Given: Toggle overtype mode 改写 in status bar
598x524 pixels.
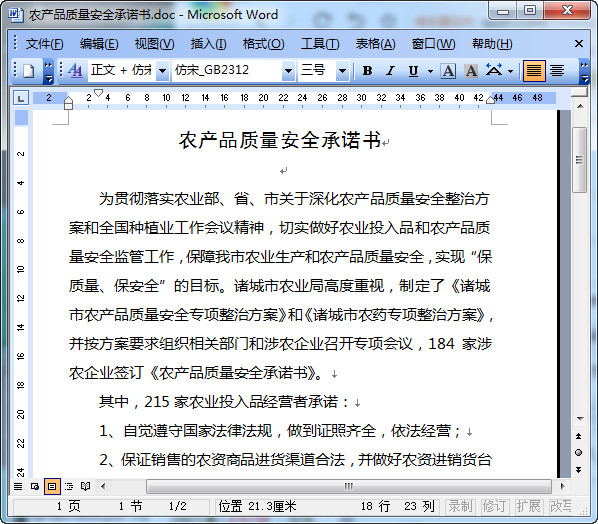Looking at the screenshot, I should [x=561, y=506].
